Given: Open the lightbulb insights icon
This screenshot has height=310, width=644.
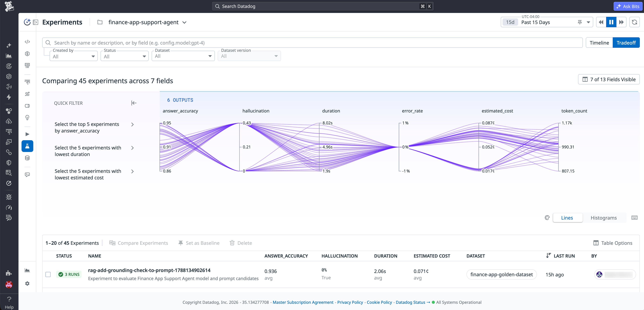Looking at the screenshot, I should tap(28, 118).
